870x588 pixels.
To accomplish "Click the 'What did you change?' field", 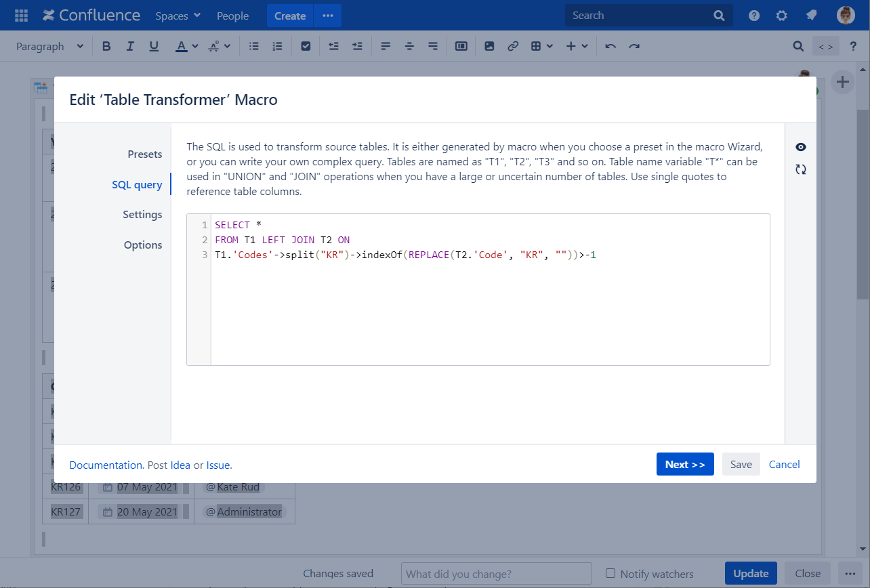I will click(496, 574).
